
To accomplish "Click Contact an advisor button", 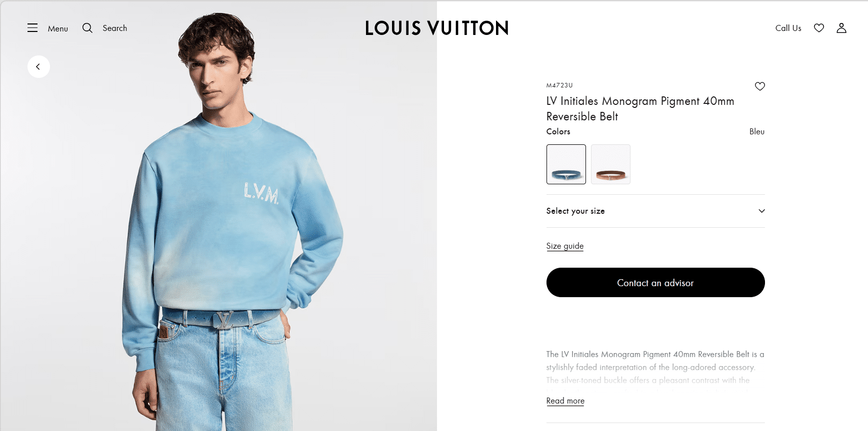I will [655, 283].
